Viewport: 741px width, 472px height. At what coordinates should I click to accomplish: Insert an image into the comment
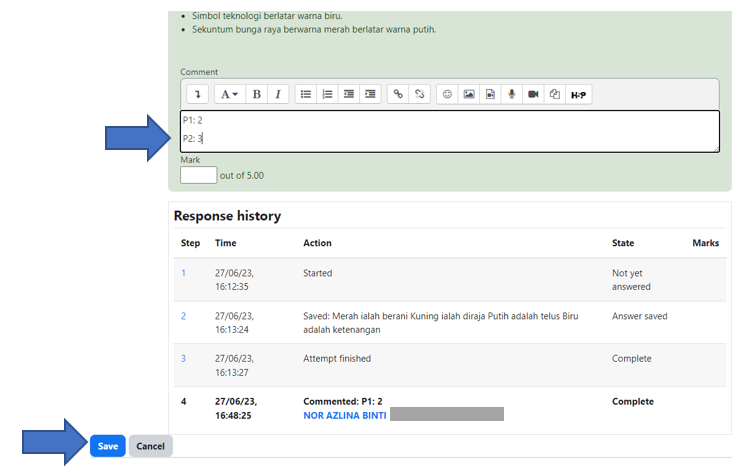(469, 94)
